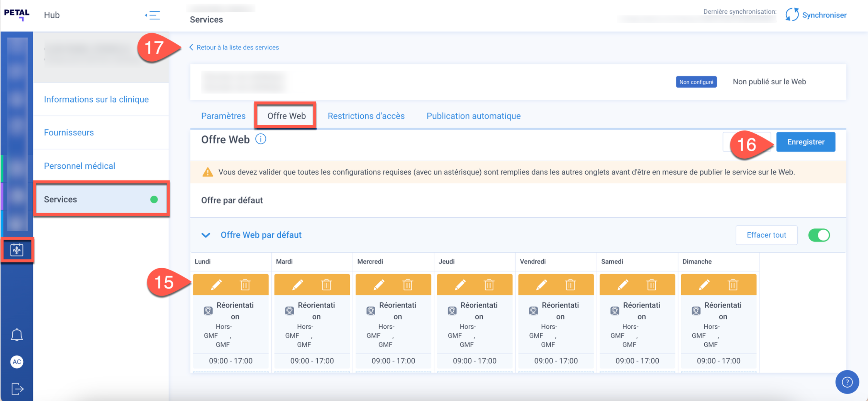Open the help question mark button

coord(847,382)
